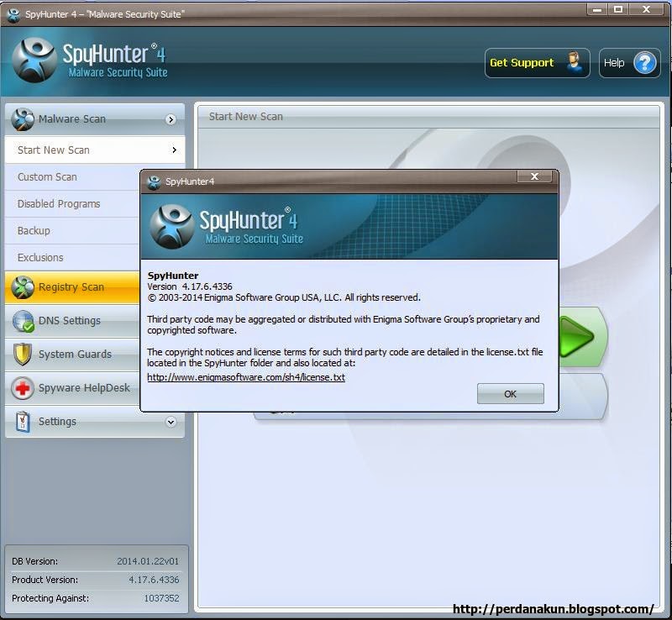Click the DNS Settings globe icon

pos(23,321)
